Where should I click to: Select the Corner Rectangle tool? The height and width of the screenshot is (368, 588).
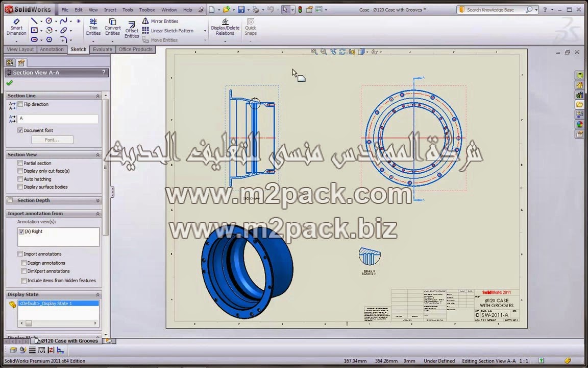[34, 31]
